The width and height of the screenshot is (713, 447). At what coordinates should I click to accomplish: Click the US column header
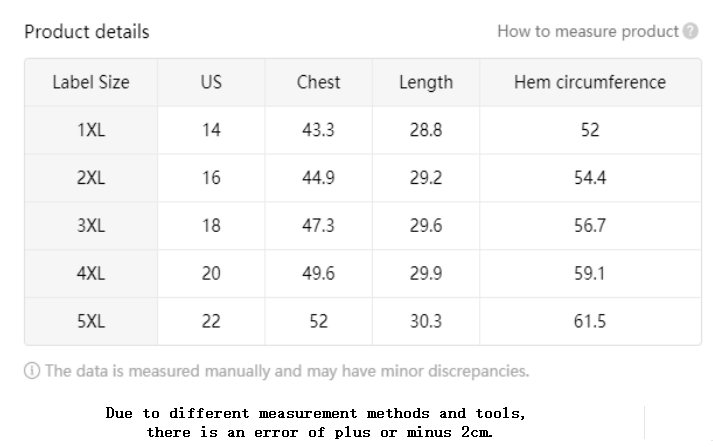pyautogui.click(x=211, y=82)
